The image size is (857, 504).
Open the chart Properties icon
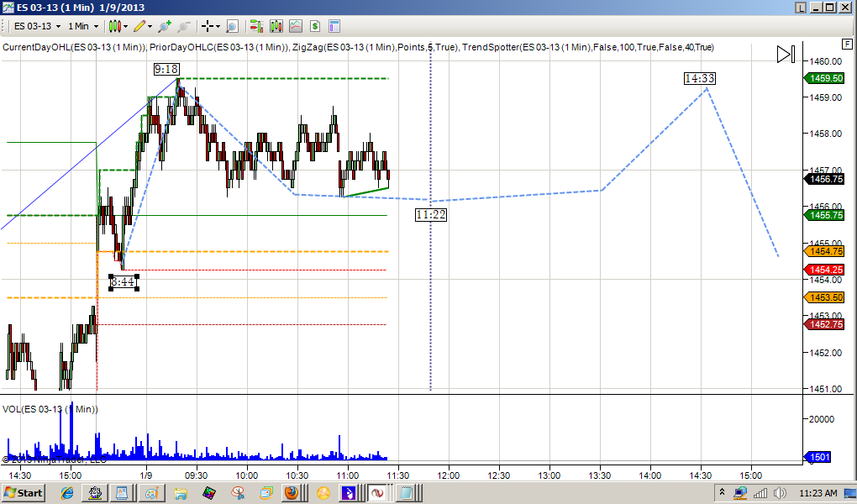[x=334, y=26]
